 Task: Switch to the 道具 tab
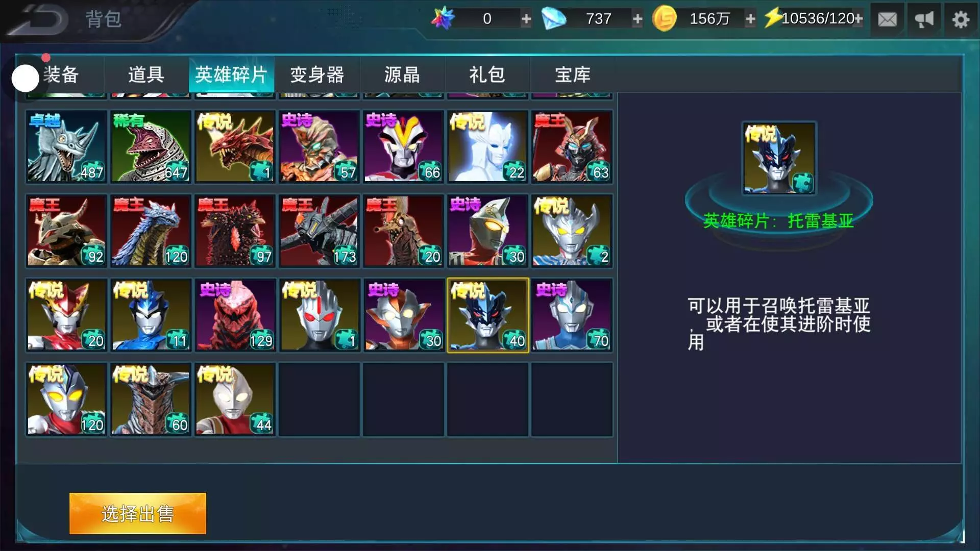[x=146, y=75]
